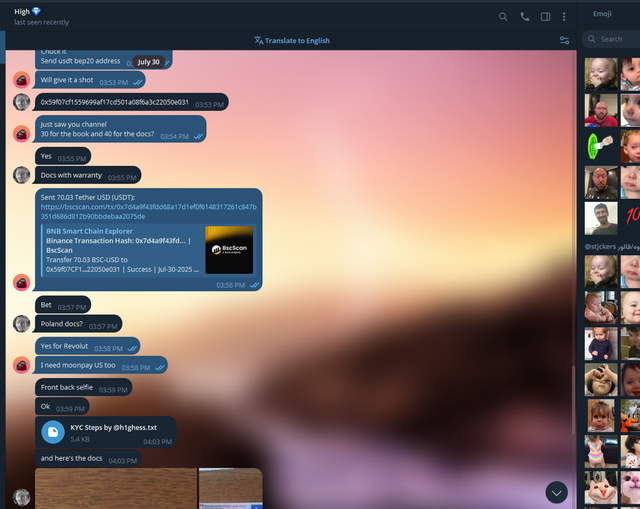The image size is (640, 509).
Task: Send the green portal hand sticker
Action: tap(601, 146)
